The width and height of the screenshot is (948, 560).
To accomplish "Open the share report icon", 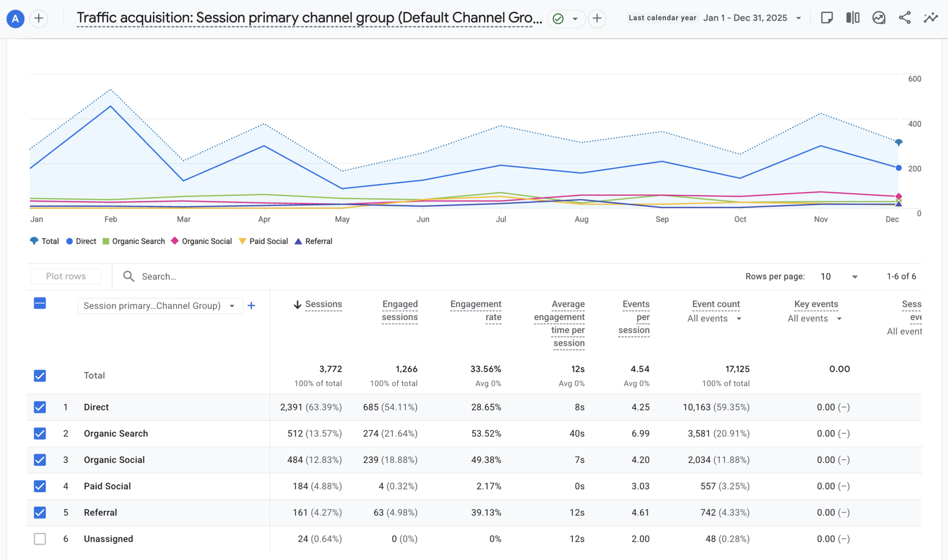I will [x=905, y=18].
